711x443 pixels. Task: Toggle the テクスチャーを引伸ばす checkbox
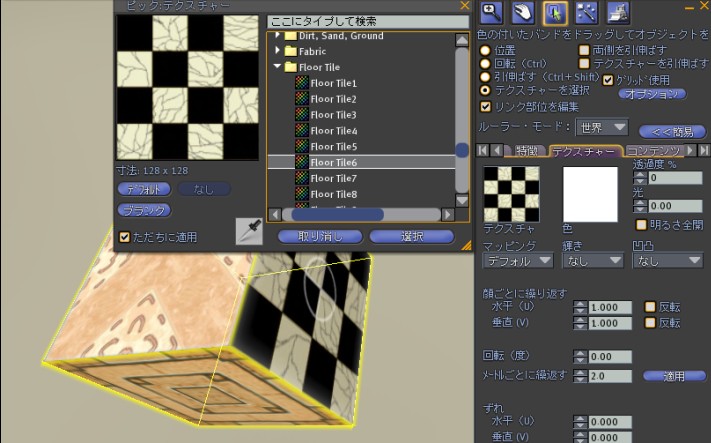click(584, 63)
